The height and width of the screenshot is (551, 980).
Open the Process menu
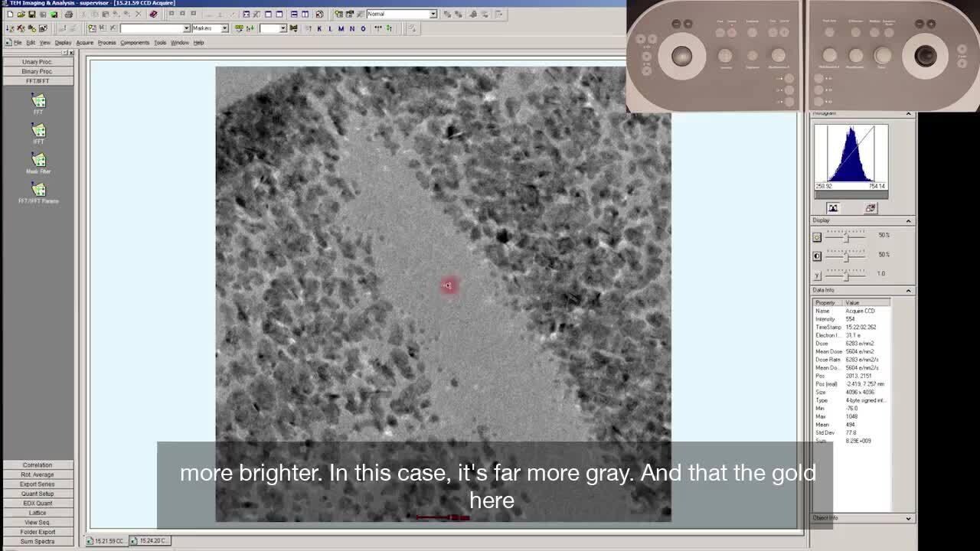106,43
